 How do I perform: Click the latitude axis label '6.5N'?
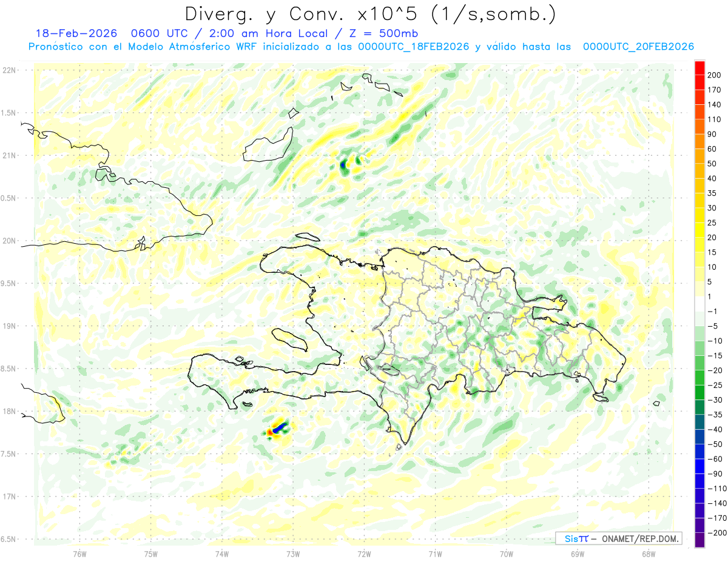point(8,539)
